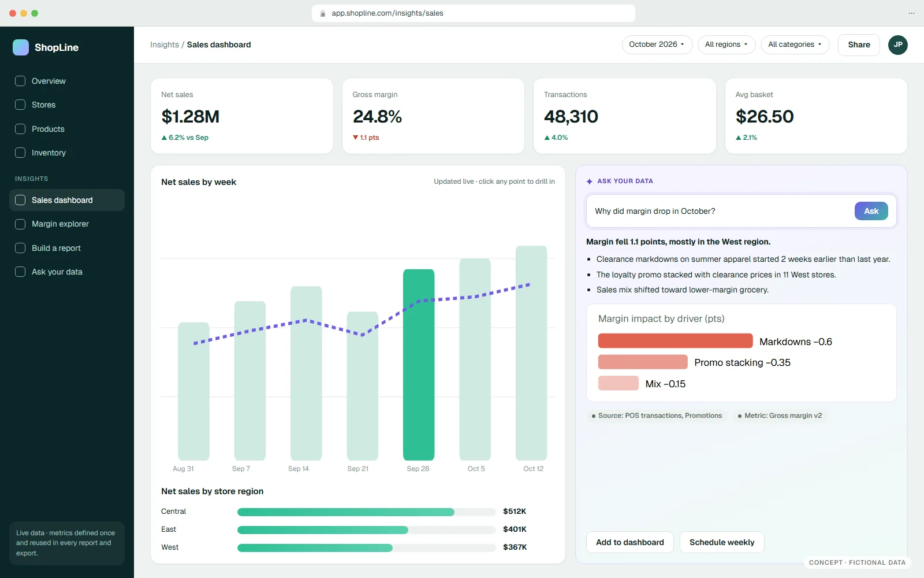Click the highlighted Sep 28 bar

[x=419, y=365]
